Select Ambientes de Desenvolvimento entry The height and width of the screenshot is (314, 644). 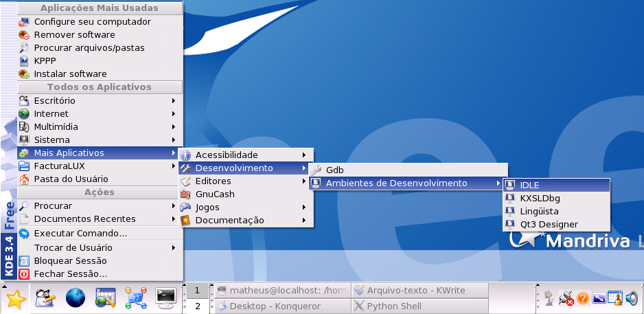409,183
